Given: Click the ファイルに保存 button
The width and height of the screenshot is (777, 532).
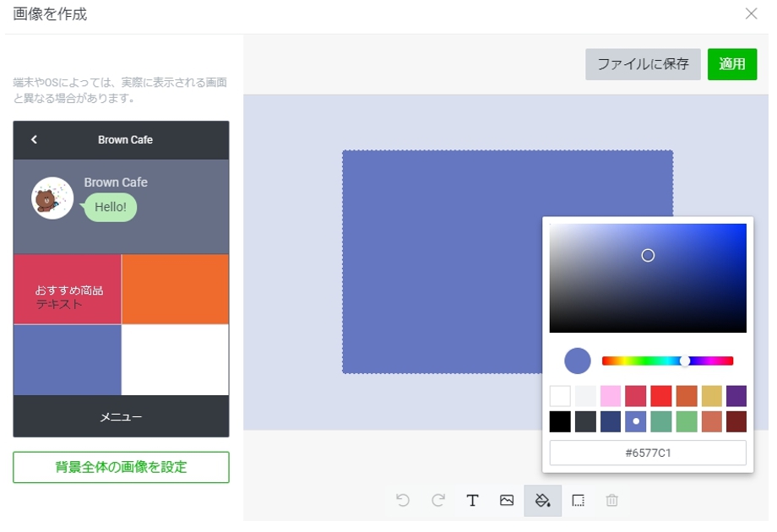Looking at the screenshot, I should [643, 64].
